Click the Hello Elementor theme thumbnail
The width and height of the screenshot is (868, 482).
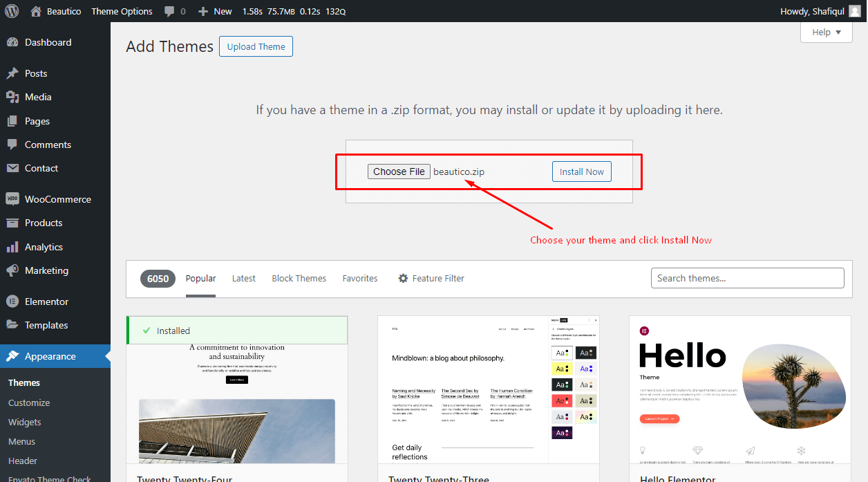pos(740,389)
